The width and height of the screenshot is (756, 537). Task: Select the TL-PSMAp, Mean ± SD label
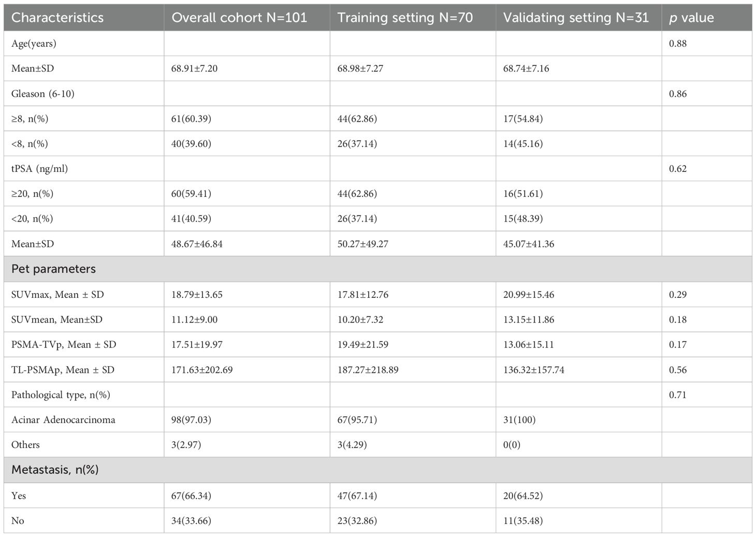(x=63, y=370)
